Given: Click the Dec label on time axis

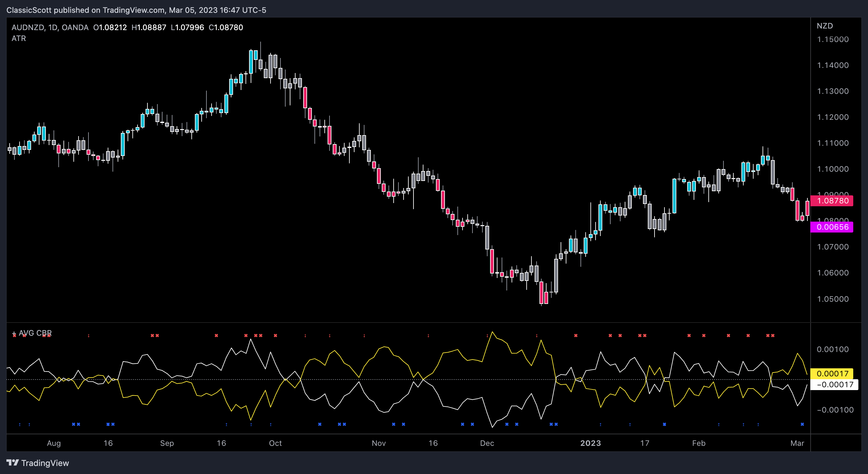Looking at the screenshot, I should [x=487, y=443].
